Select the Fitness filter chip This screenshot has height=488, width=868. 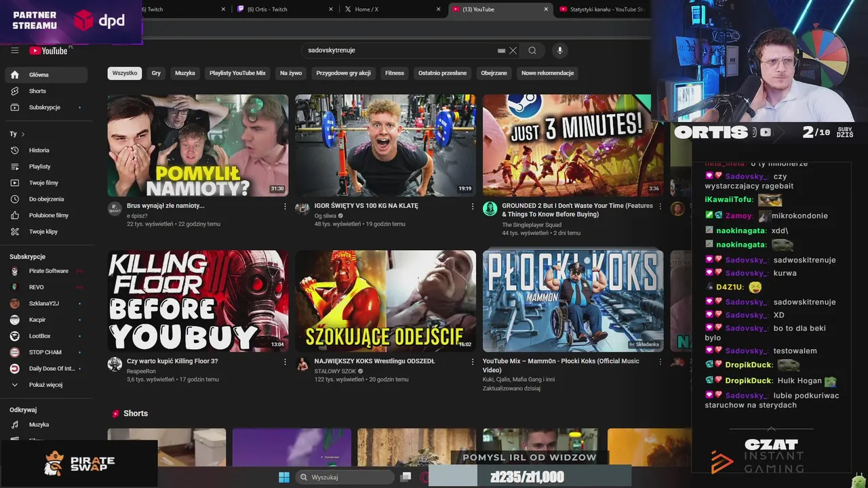(395, 73)
